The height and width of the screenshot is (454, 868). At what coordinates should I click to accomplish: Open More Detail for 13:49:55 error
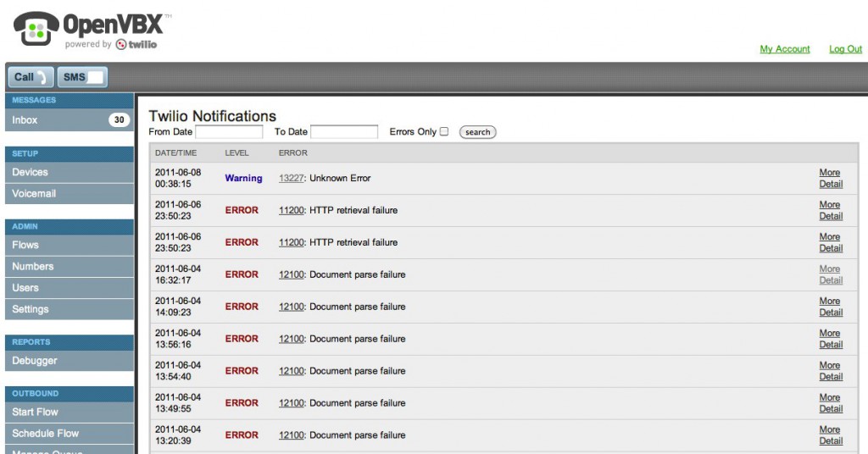[x=831, y=402]
